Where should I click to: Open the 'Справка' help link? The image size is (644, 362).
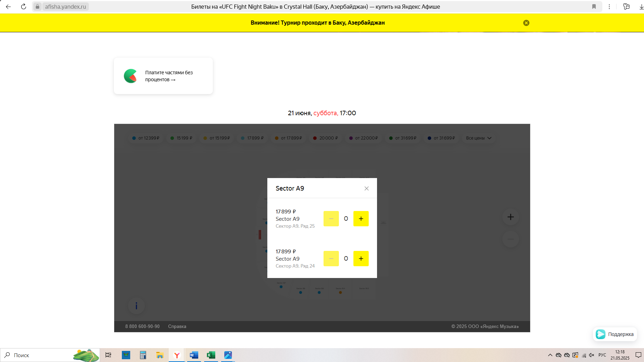[x=177, y=327]
